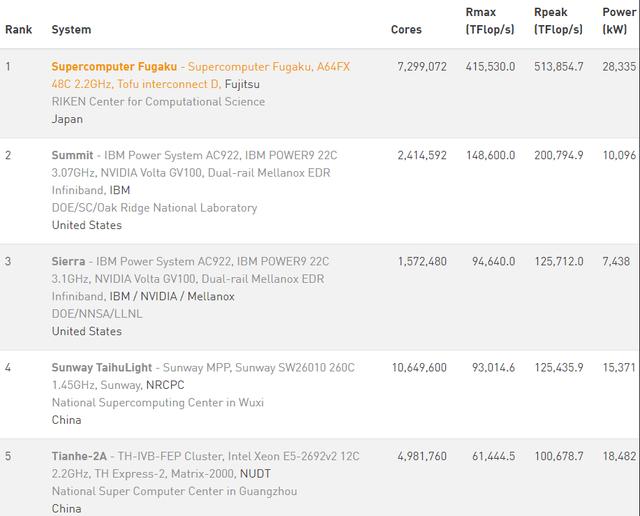Click Fugaku's cores value 7,299,072
Screen dimensions: 640x516
(x=421, y=66)
